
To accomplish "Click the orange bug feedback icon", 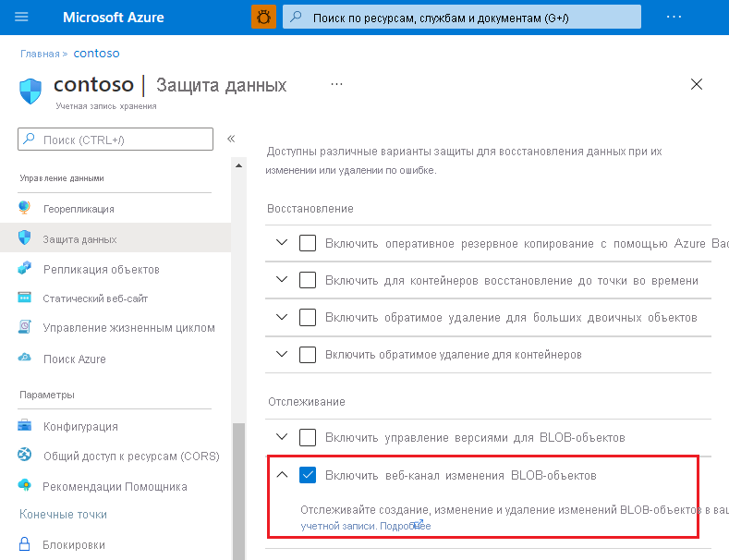I will tap(263, 18).
